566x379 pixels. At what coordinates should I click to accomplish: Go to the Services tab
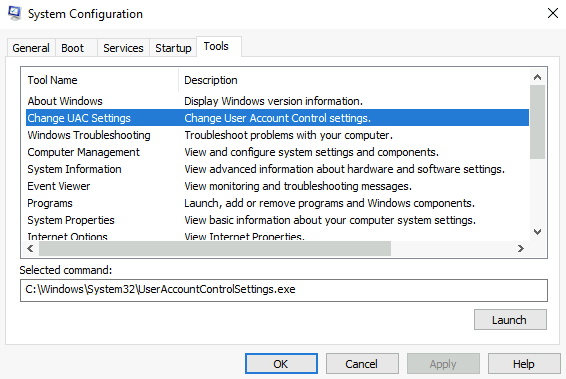(123, 48)
